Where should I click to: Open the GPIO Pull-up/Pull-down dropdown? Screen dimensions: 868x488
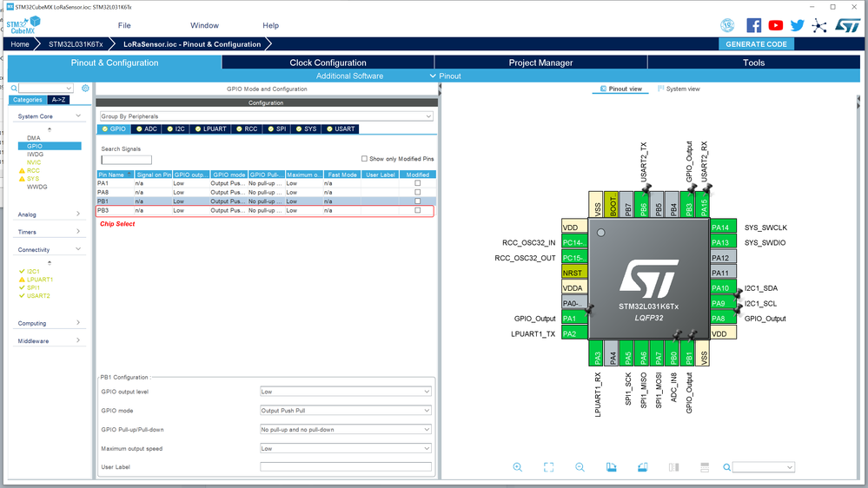tap(346, 429)
